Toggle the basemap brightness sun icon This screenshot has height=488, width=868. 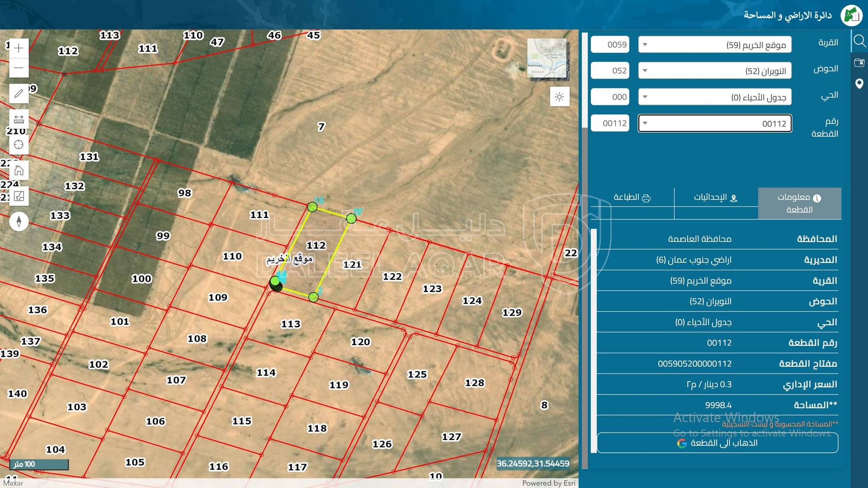559,97
